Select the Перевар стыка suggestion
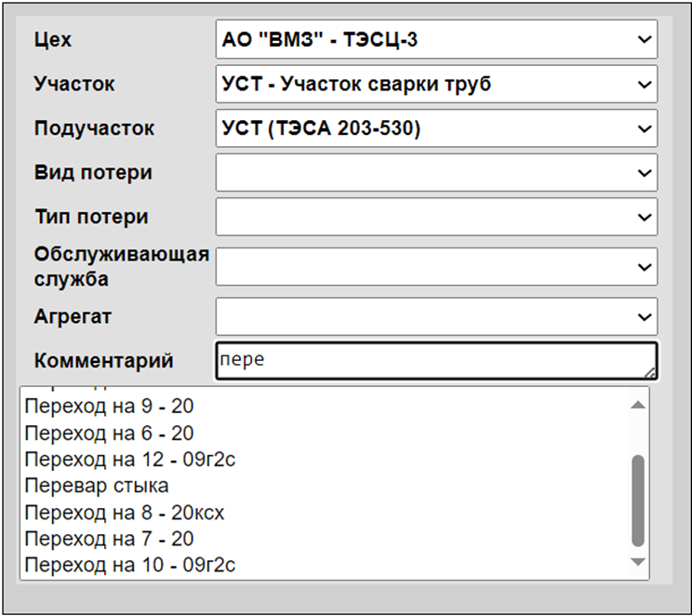 97,486
